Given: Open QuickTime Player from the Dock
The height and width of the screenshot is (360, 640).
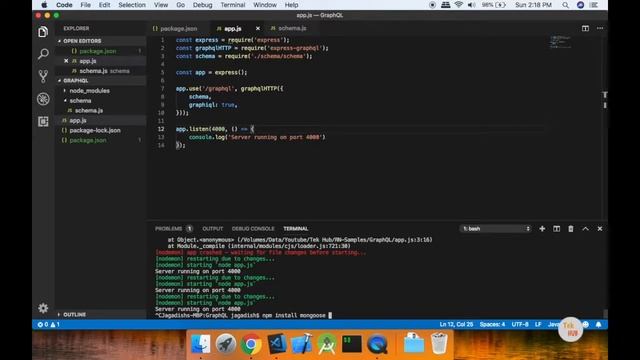Looking at the screenshot, I should [377, 344].
